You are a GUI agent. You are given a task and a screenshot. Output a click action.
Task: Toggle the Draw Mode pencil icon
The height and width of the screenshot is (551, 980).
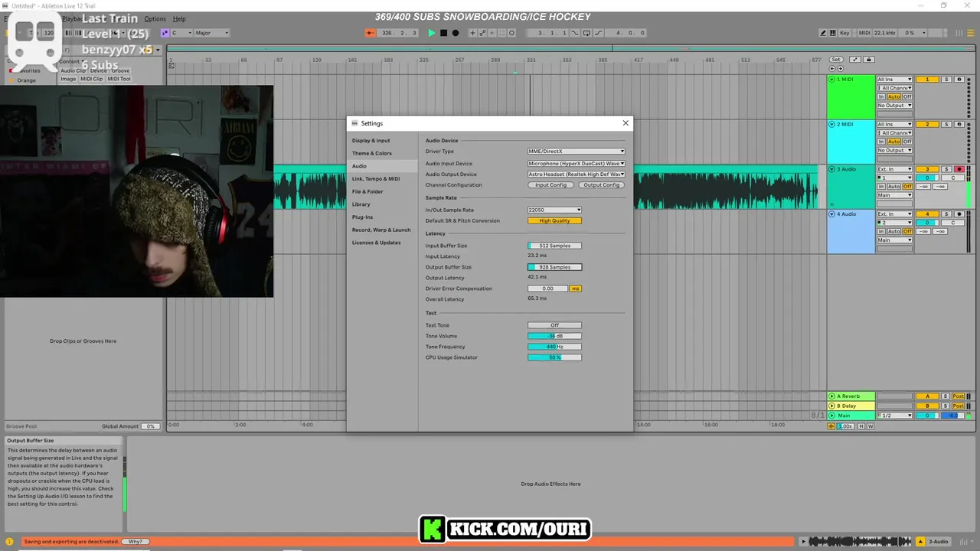point(823,33)
